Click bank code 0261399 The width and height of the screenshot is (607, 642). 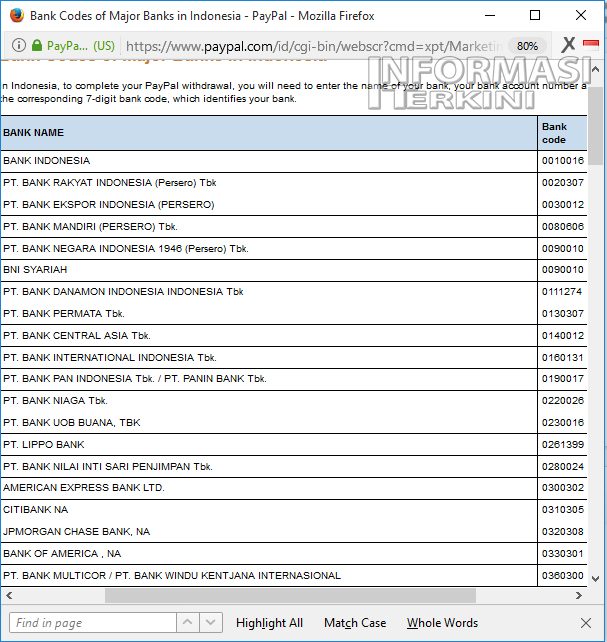pos(563,445)
